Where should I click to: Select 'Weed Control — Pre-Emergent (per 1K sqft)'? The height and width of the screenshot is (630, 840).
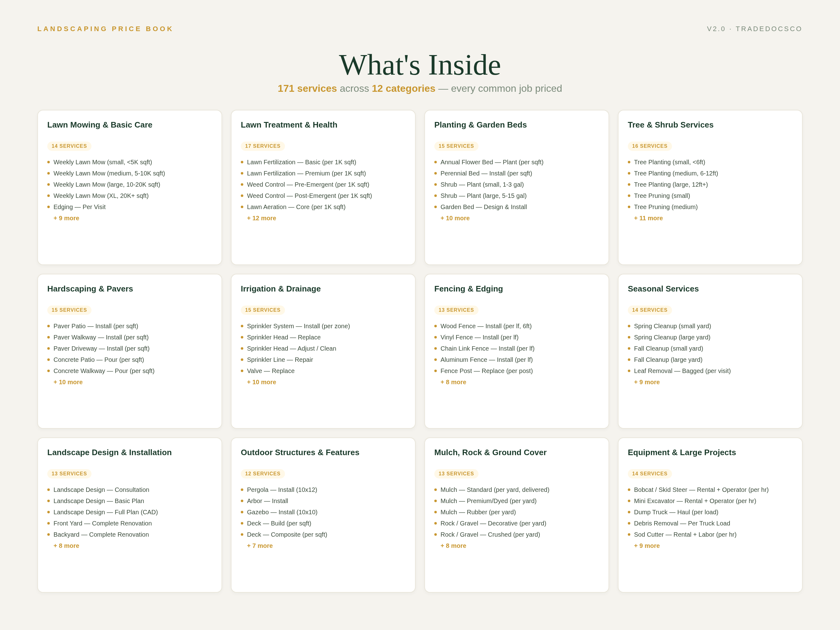(308, 184)
